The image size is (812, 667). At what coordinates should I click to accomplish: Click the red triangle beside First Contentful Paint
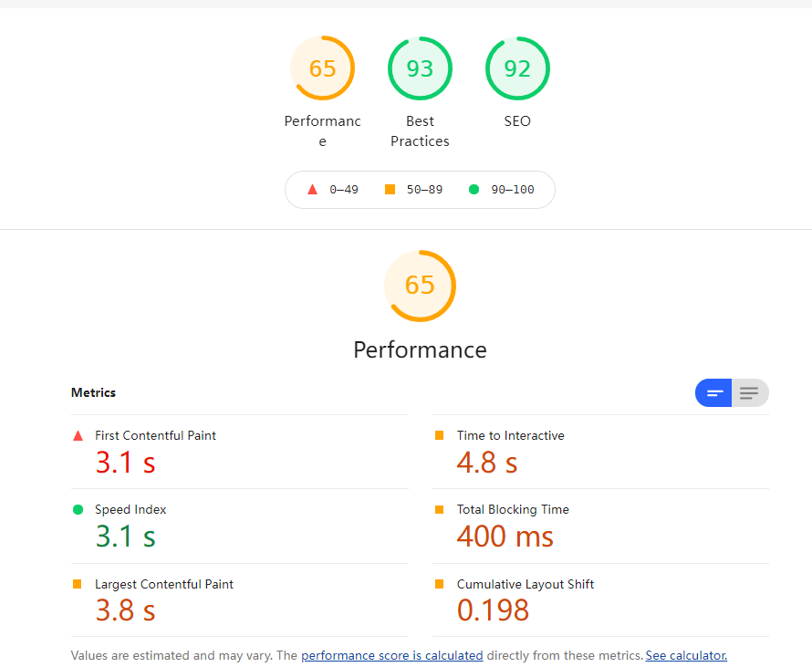(78, 436)
